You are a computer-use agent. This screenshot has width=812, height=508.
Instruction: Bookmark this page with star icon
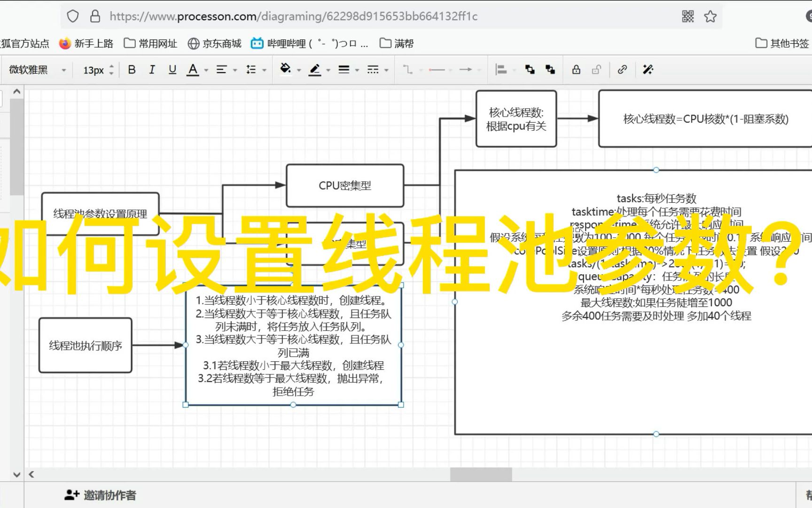(x=710, y=16)
